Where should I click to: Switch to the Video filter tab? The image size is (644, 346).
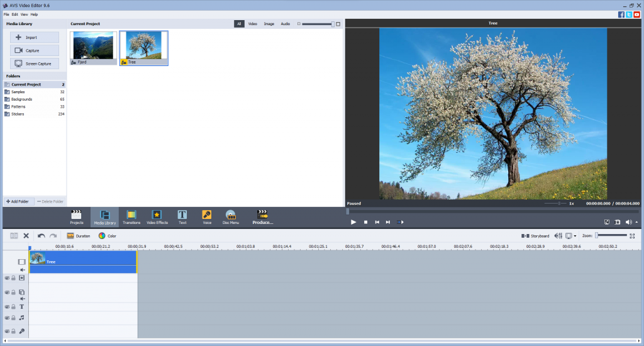(x=252, y=24)
